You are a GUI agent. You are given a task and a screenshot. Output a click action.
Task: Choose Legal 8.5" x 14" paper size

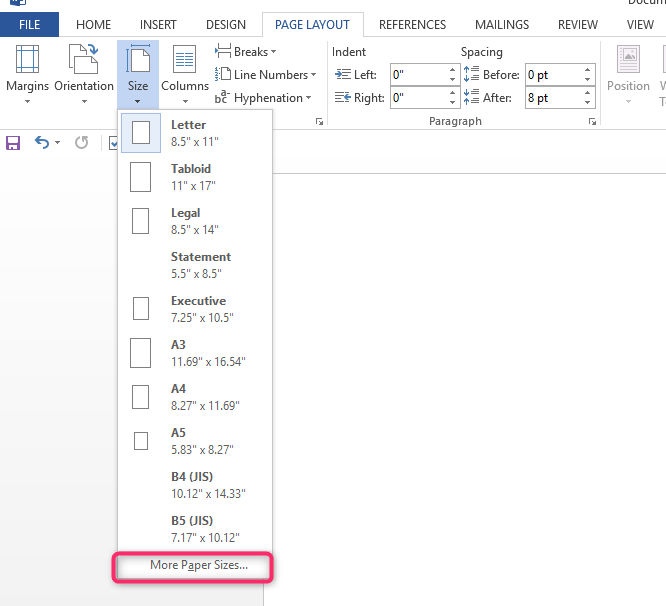coord(195,221)
